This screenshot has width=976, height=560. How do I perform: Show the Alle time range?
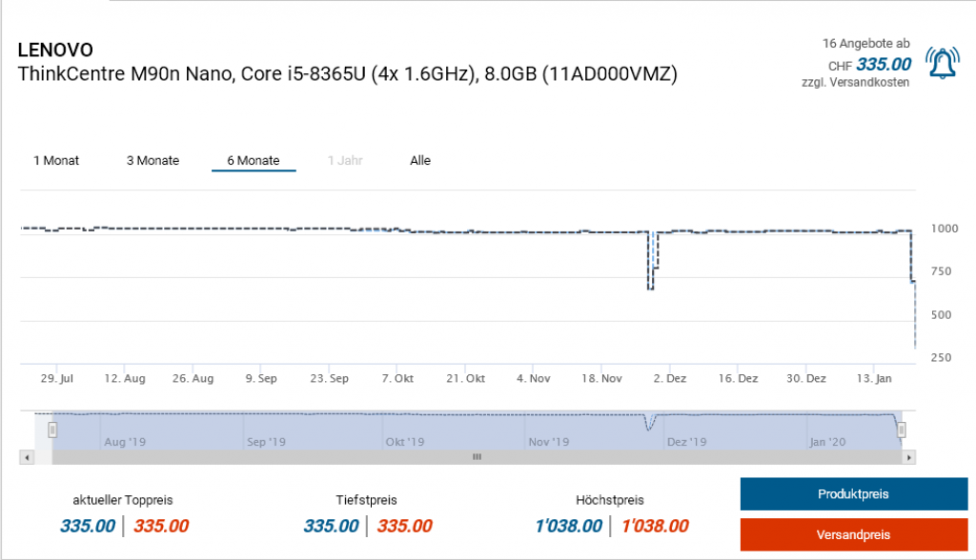click(x=420, y=160)
